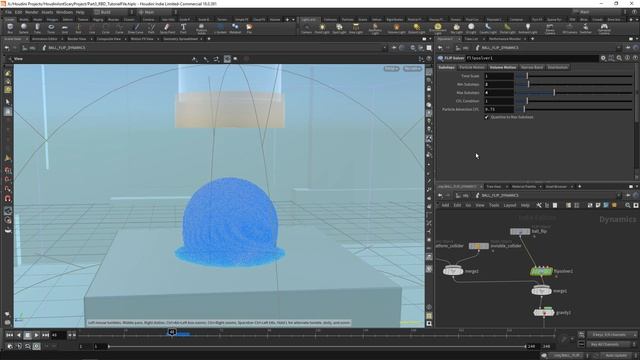Click the network editor search magnifier icon

[628, 205]
